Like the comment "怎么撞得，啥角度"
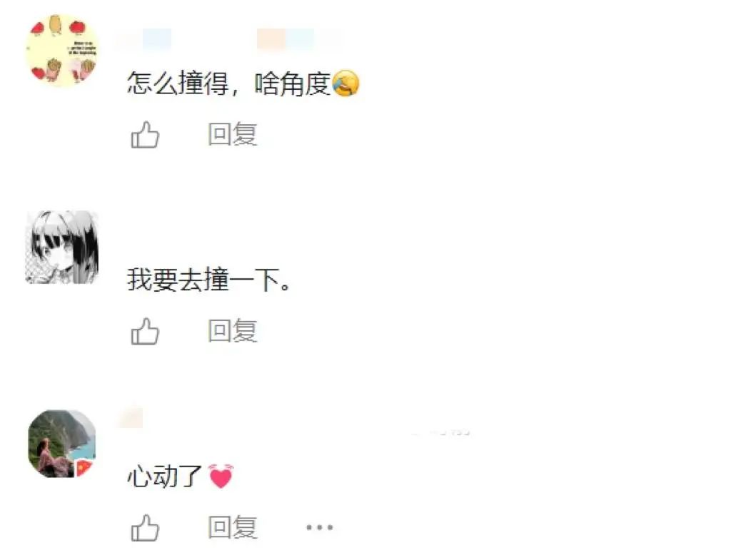 coord(146,135)
